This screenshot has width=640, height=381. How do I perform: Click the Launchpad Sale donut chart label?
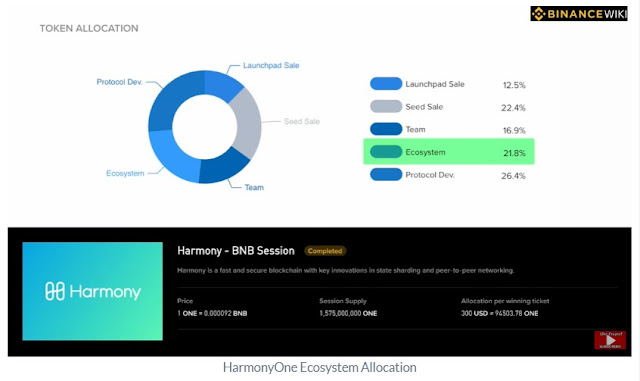click(271, 65)
